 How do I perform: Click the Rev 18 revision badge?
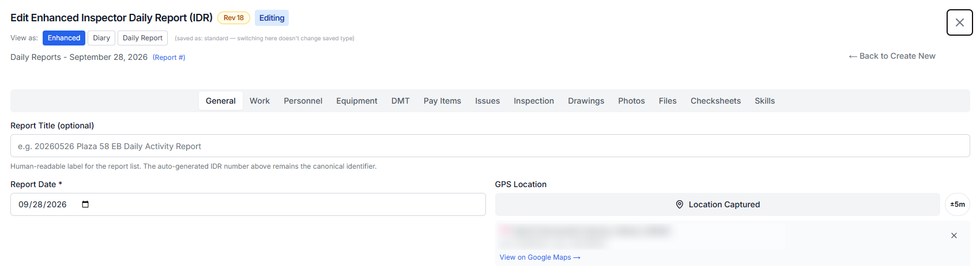pyautogui.click(x=233, y=18)
